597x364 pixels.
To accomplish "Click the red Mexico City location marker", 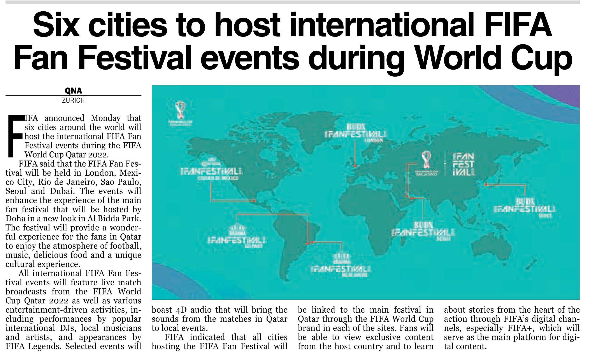I will [254, 201].
